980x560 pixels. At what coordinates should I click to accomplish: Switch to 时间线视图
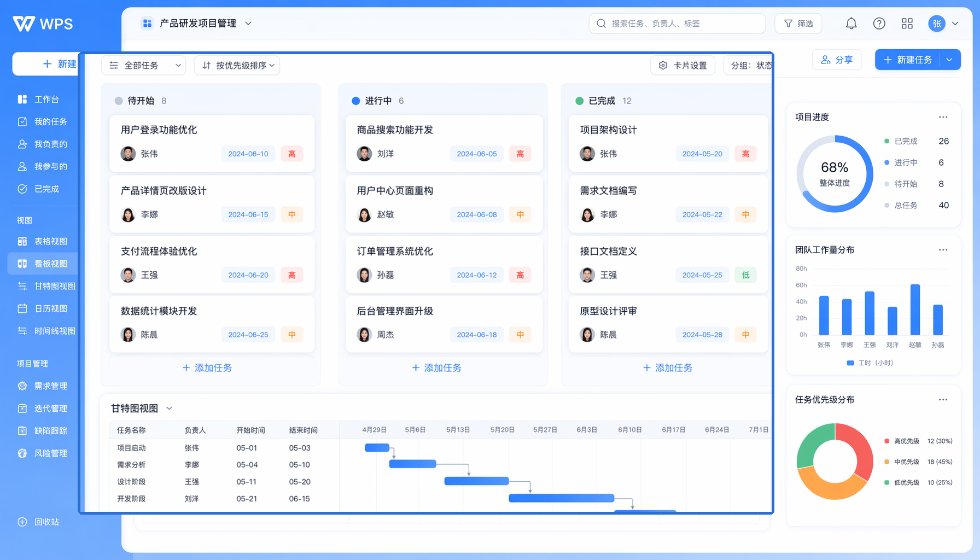pyautogui.click(x=46, y=331)
